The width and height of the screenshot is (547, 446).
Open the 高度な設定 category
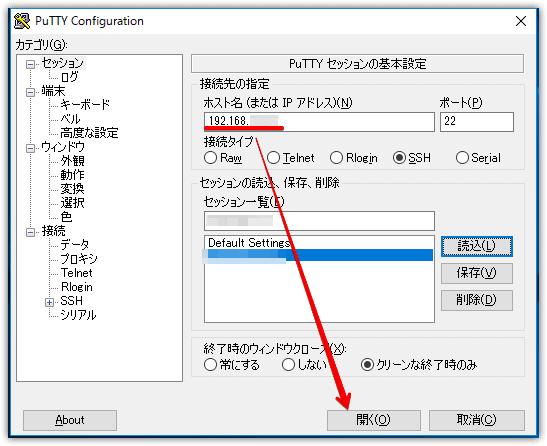(89, 133)
